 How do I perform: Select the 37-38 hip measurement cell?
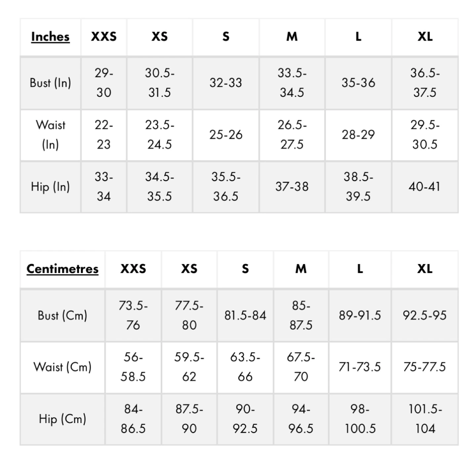point(292,187)
